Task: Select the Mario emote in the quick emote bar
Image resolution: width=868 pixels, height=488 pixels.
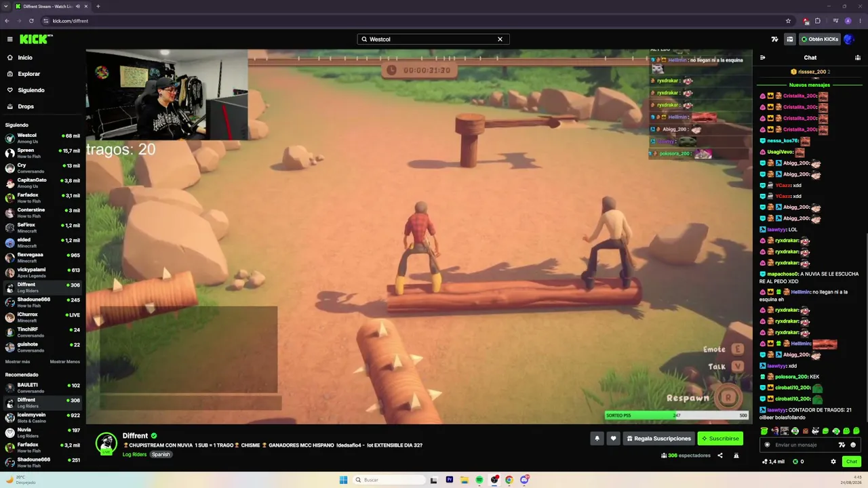Action: pos(774,431)
